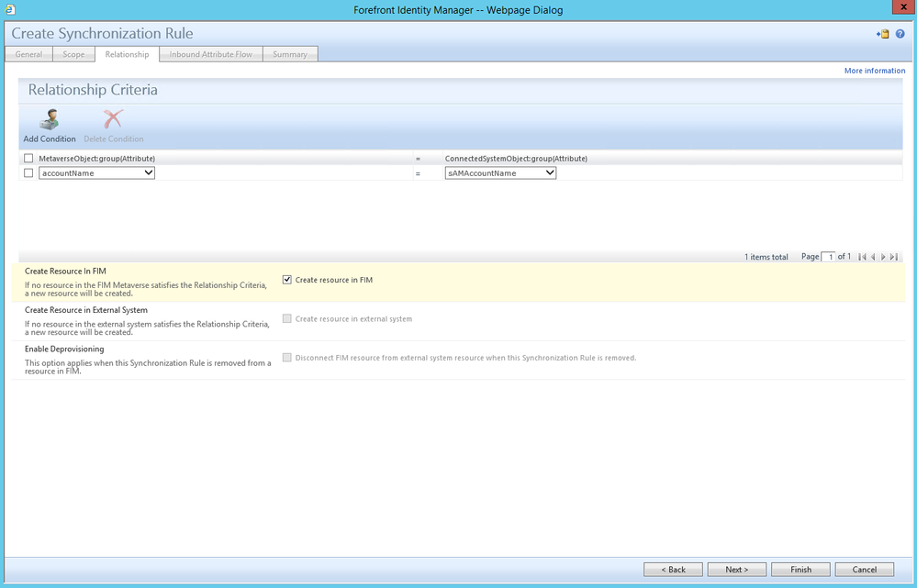Click the Enable Deprovisioning heading

(64, 349)
